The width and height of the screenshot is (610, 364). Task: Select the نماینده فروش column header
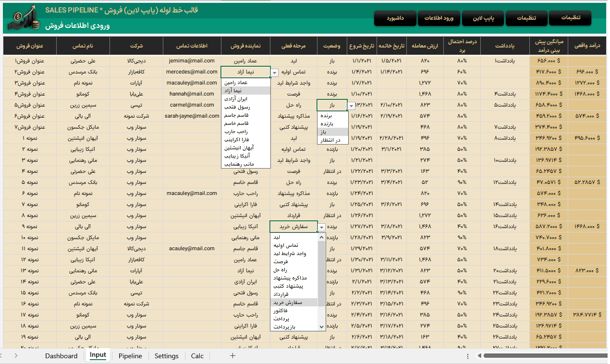point(245,46)
